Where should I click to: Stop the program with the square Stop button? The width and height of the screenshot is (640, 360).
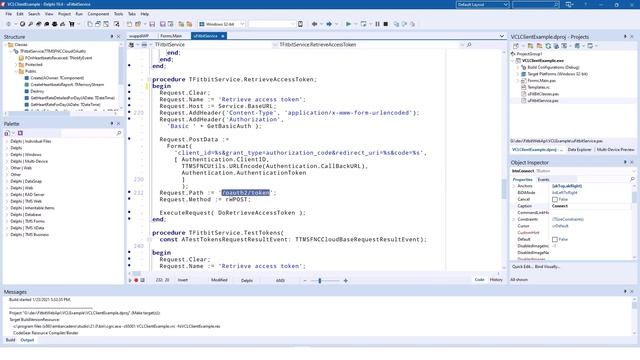[386, 24]
